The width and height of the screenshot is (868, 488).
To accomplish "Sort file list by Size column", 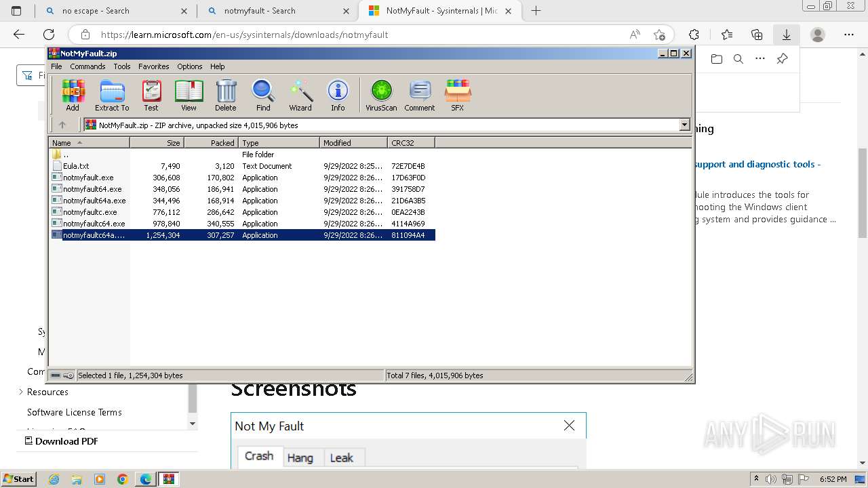I will 157,142.
